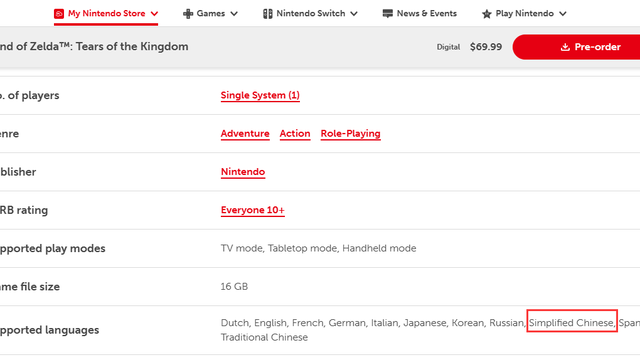Viewport: 640px width, 360px height.
Task: Click the 'file size' row label
Action: pyautogui.click(x=40, y=287)
